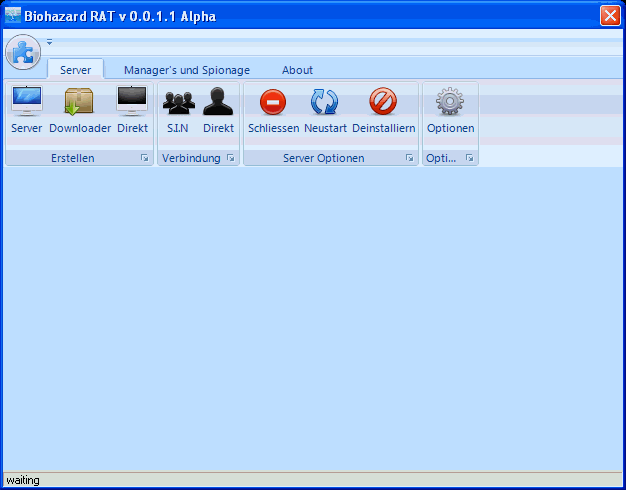Select the Deinstallieren icon
Viewport: 626px width, 490px height.
383,102
